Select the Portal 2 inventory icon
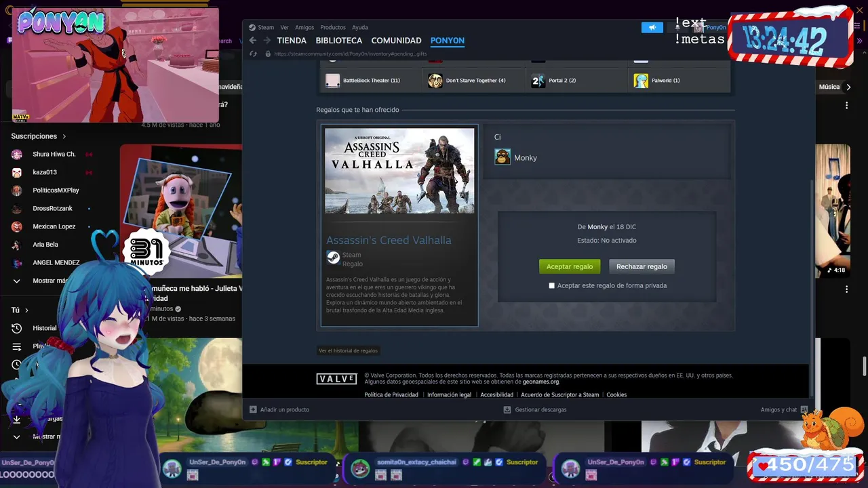The image size is (868, 488). coord(538,81)
